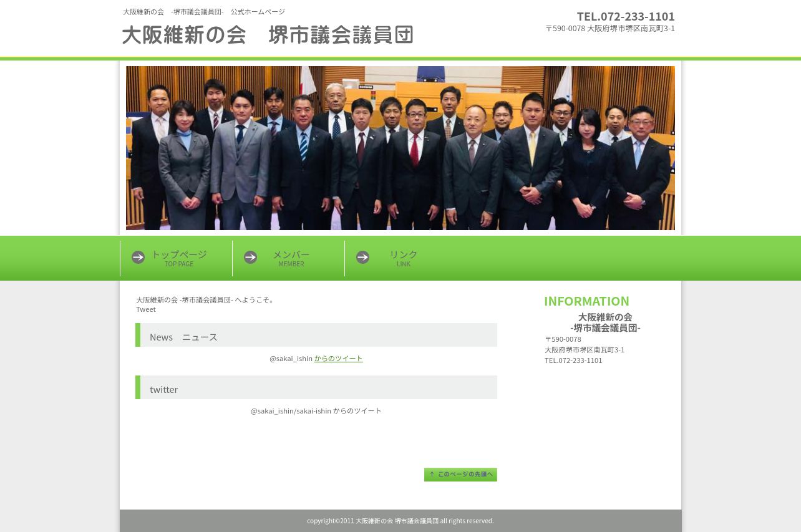Click the arrow icon beside トップページ

[x=138, y=258]
